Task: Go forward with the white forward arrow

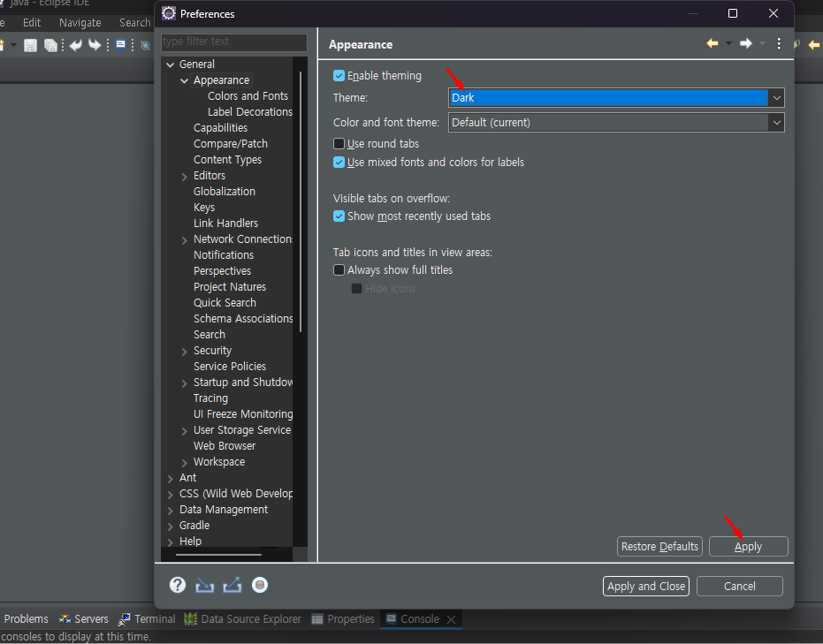Action: coord(746,43)
